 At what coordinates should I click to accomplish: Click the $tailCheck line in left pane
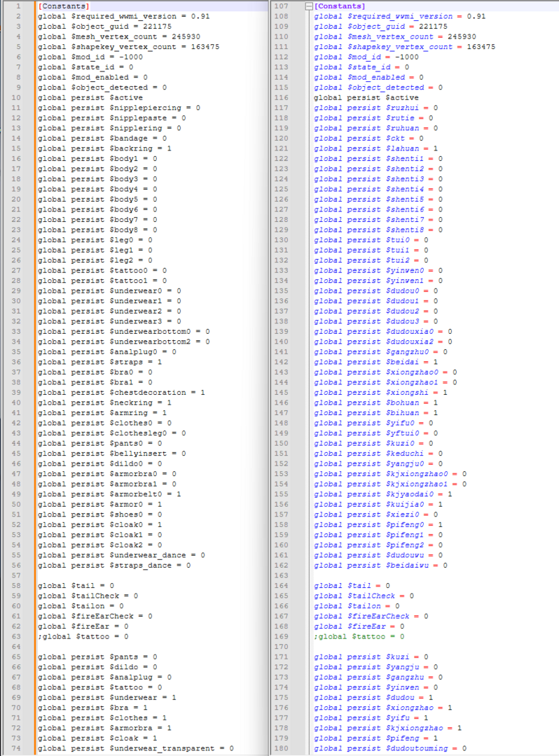point(88,596)
